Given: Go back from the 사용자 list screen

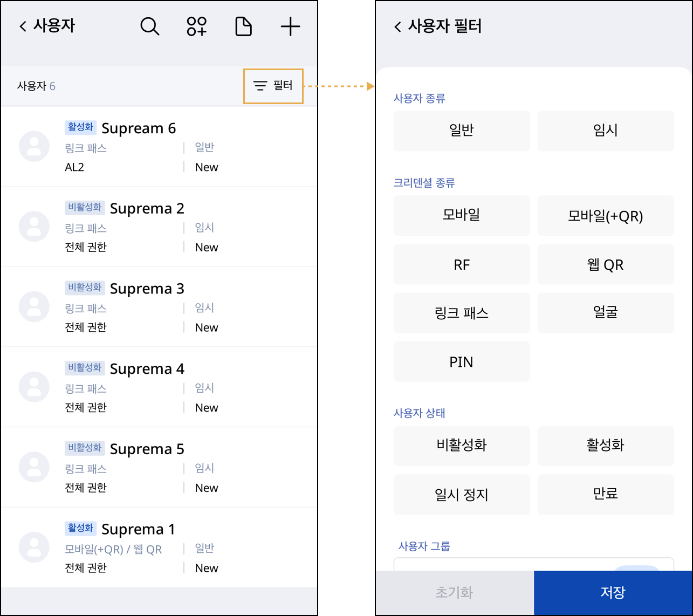Looking at the screenshot, I should pyautogui.click(x=23, y=26).
